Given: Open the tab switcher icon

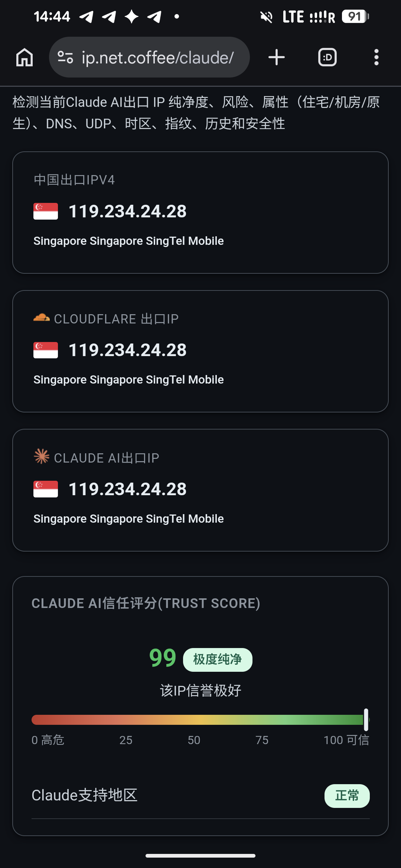Looking at the screenshot, I should [x=327, y=57].
